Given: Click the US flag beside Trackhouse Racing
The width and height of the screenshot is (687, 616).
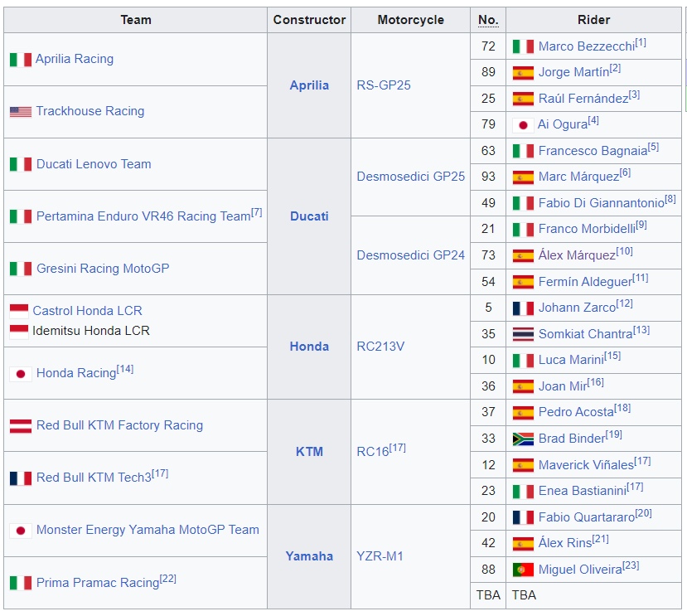Looking at the screenshot, I should 21,112.
